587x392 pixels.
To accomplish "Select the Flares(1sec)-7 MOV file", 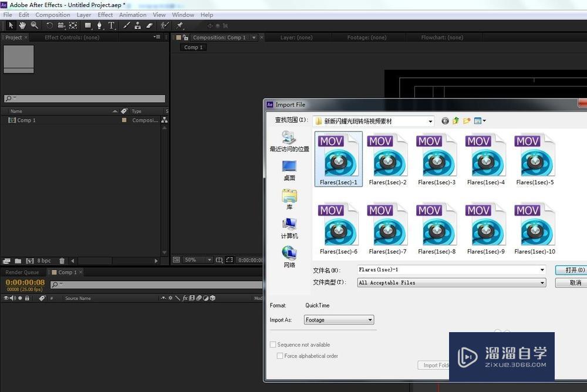I will (388, 229).
